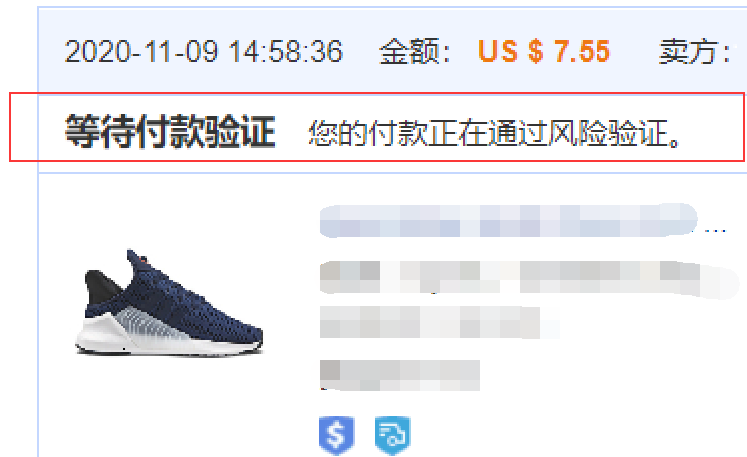Open the navy sneaker product thumbnail
This screenshot has height=457, width=747.
(x=169, y=303)
